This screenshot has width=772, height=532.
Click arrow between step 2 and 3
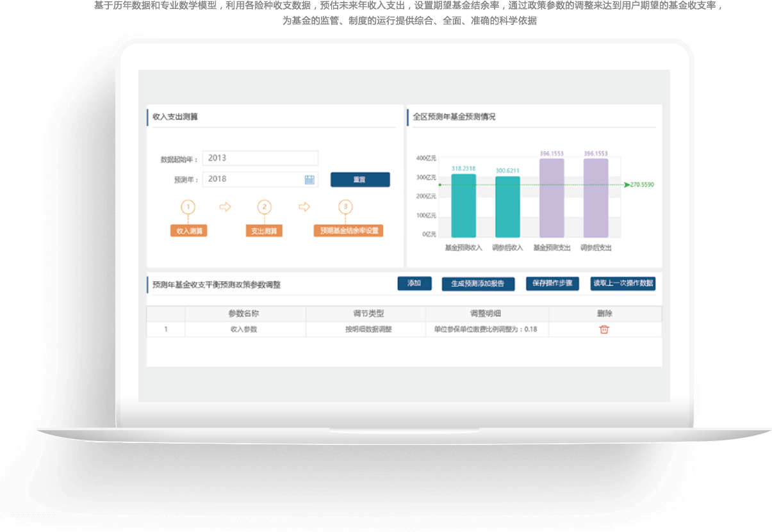[x=304, y=207]
